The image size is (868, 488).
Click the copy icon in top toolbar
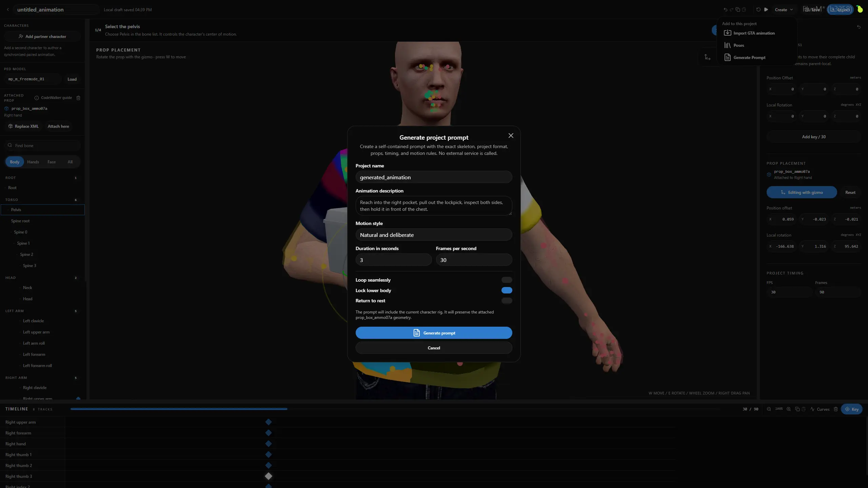pos(737,9)
